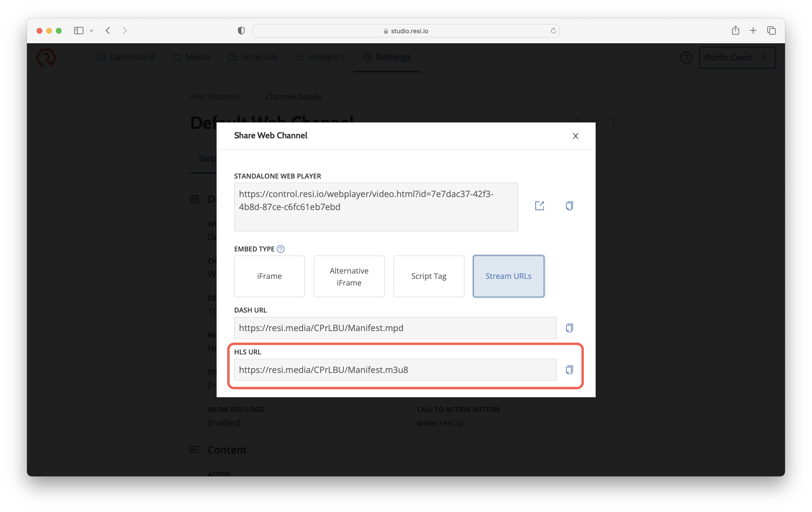Copy the DASH URL to clipboard

569,328
